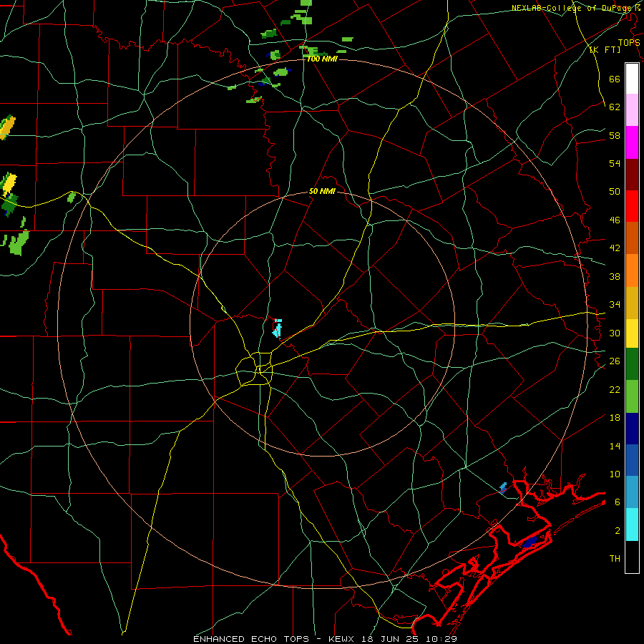Screen dimensions: 644x644
Task: Click the '30' legend value
Action: (615, 333)
